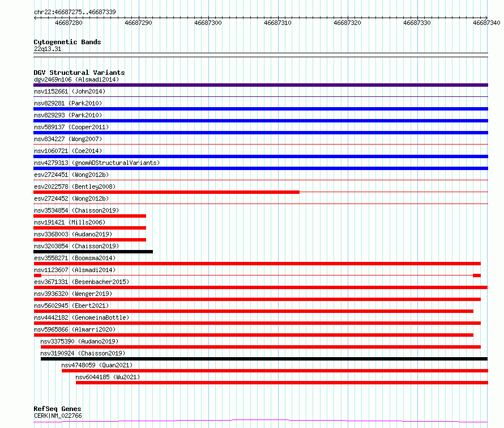Click nsv1060721 (Coe2014) label
This screenshot has width=504, height=428.
pos(68,151)
